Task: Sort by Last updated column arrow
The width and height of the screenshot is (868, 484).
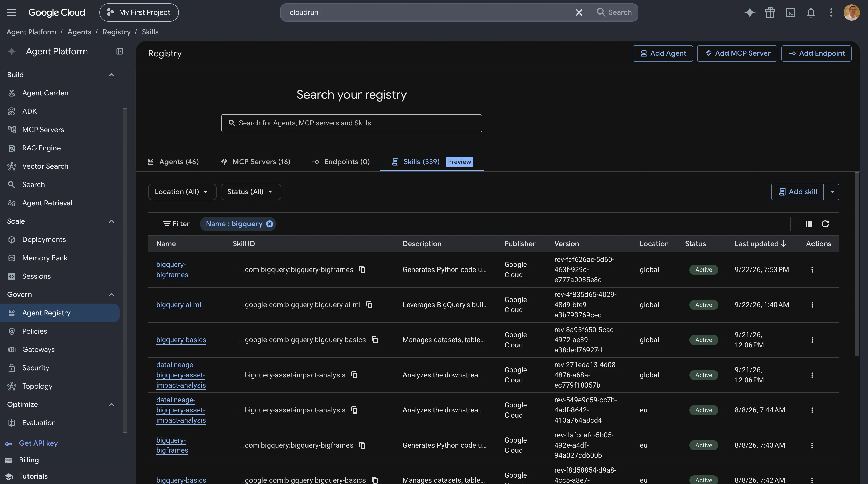Action: [783, 244]
